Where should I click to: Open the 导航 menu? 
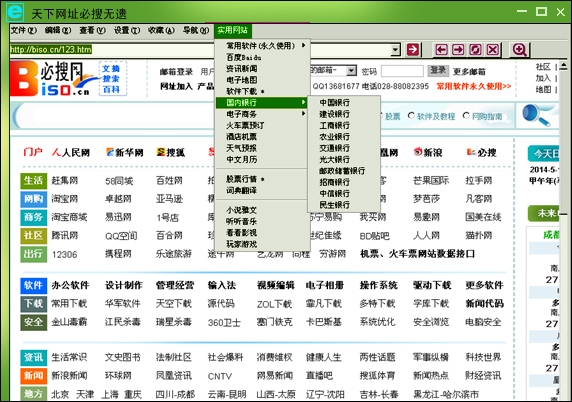pyautogui.click(x=196, y=30)
